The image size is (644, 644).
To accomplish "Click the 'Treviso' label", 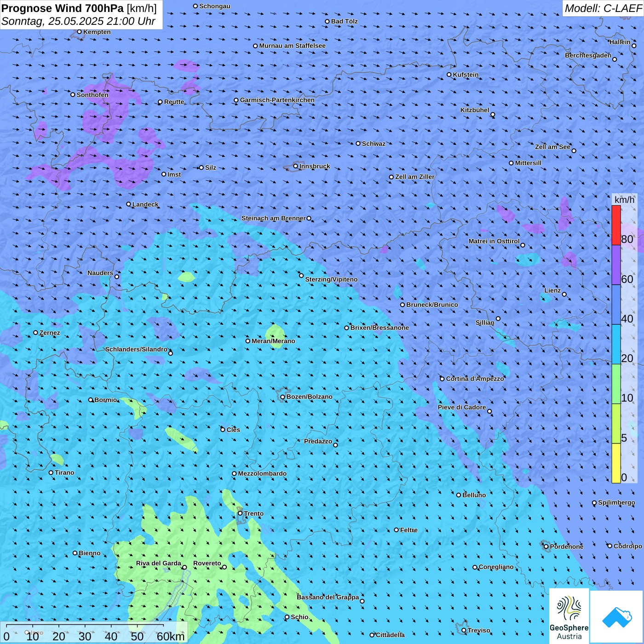I will tap(479, 630).
